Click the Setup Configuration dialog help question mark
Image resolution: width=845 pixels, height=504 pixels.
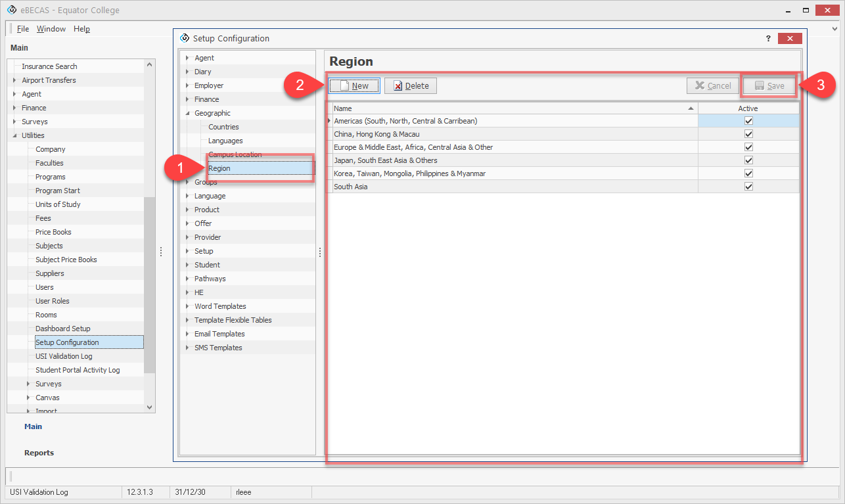tap(768, 39)
